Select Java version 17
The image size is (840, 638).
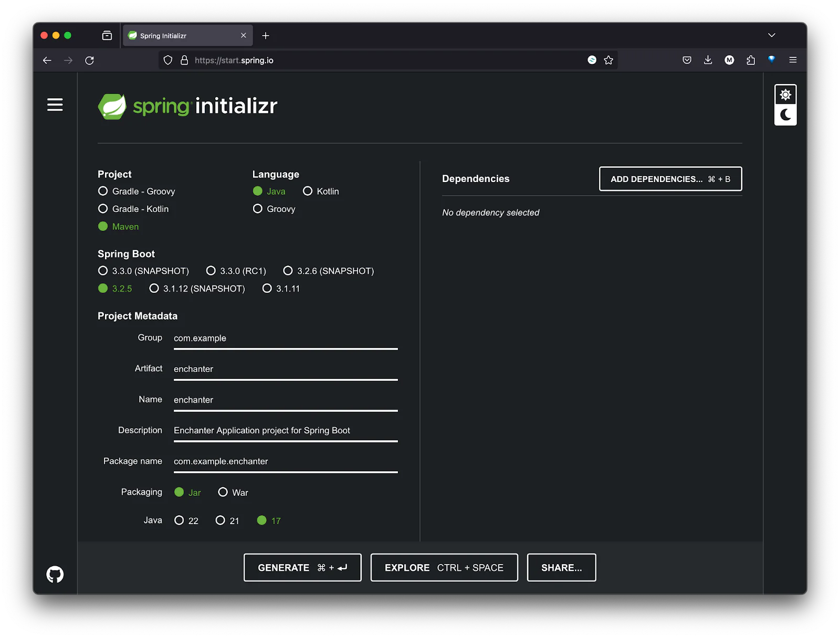269,520
